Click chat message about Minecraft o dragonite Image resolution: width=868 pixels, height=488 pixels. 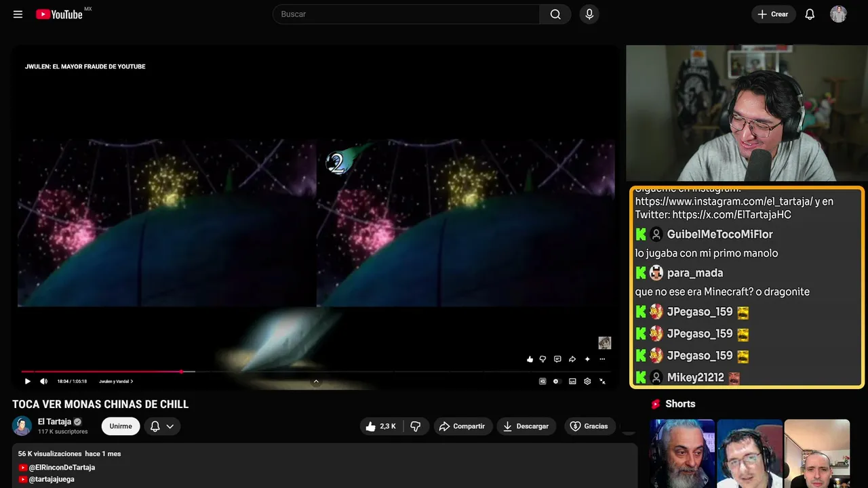point(723,292)
